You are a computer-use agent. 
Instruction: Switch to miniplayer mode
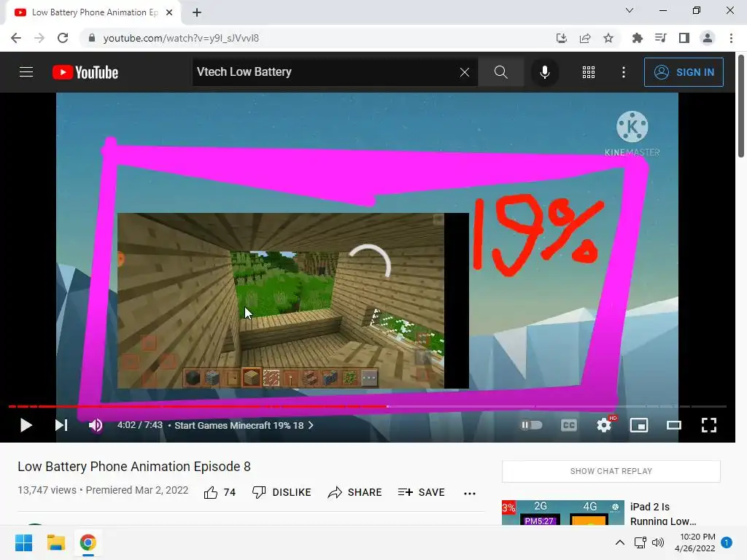(639, 425)
